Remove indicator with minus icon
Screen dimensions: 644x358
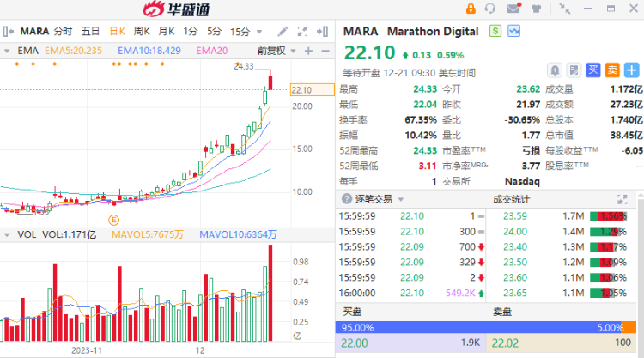325,51
